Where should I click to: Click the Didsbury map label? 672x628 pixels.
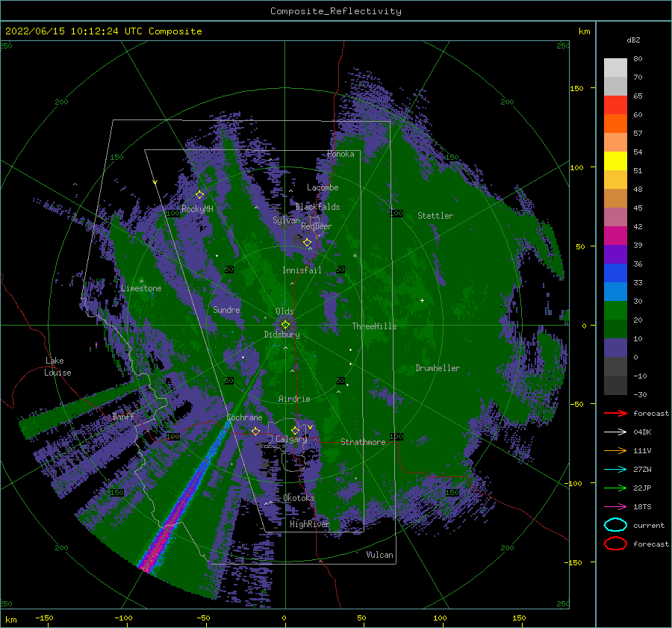(282, 335)
